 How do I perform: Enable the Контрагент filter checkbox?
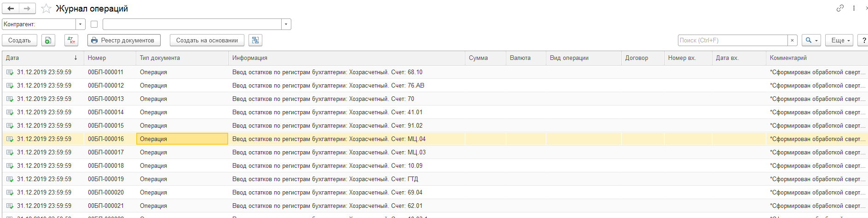94,24
